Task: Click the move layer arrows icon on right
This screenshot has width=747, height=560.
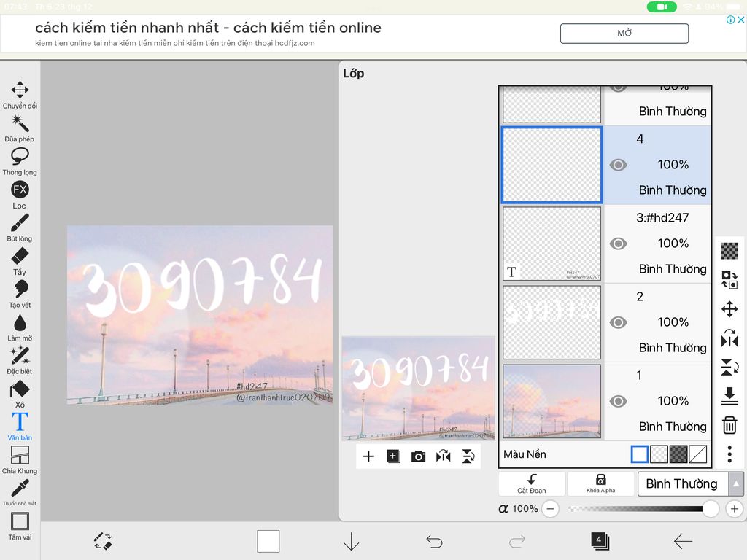Action: 729,309
